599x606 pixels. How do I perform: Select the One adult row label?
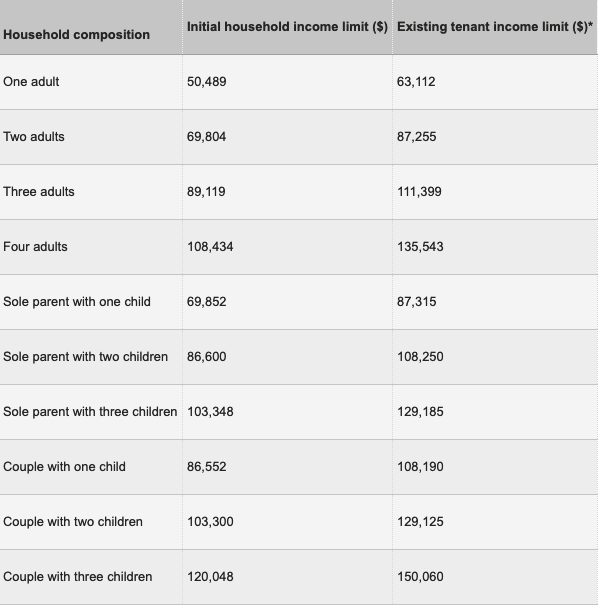[31, 82]
